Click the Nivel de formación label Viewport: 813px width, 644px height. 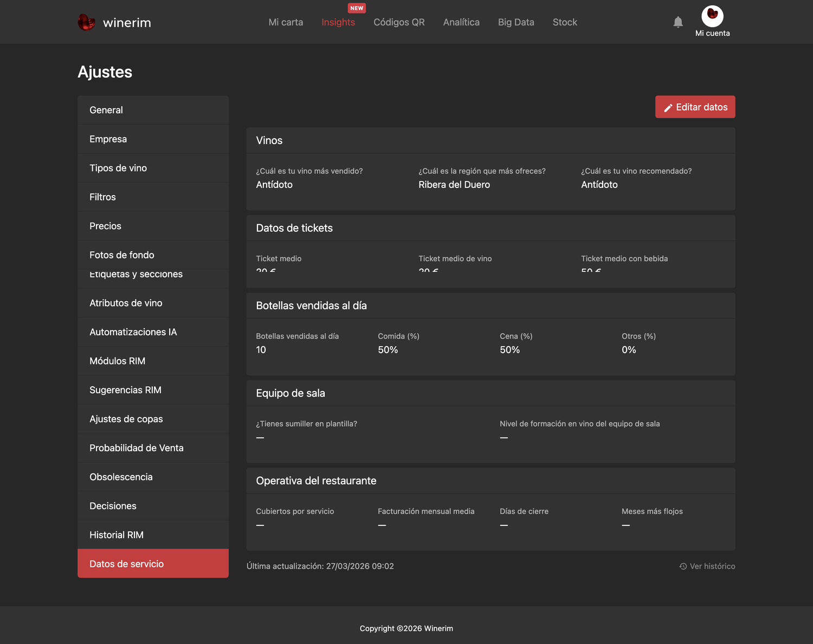pyautogui.click(x=580, y=424)
